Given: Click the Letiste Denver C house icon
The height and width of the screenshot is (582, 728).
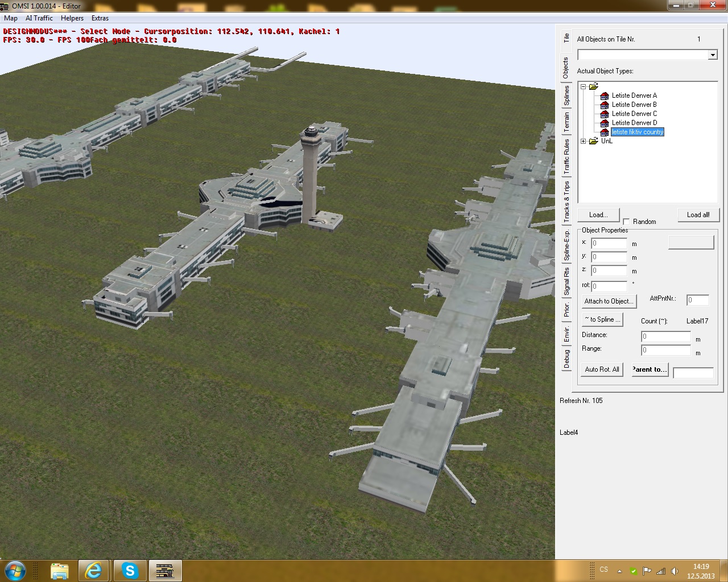Looking at the screenshot, I should 605,114.
